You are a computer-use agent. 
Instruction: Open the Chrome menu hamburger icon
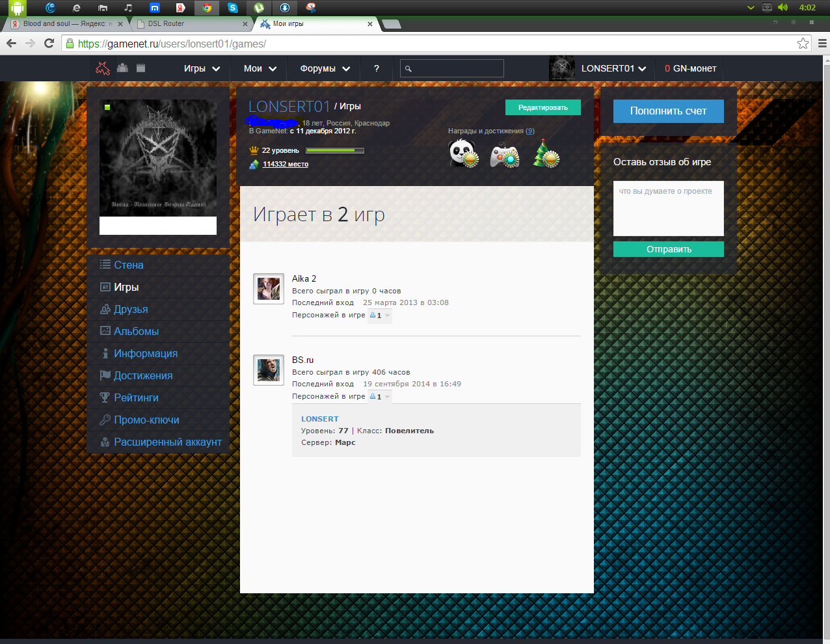(822, 44)
